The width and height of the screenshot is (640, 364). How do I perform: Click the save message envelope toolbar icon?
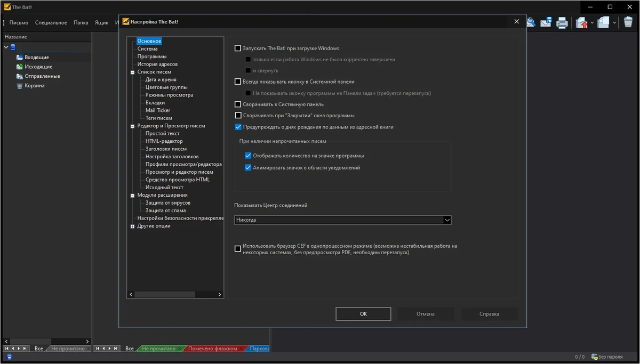(546, 22)
